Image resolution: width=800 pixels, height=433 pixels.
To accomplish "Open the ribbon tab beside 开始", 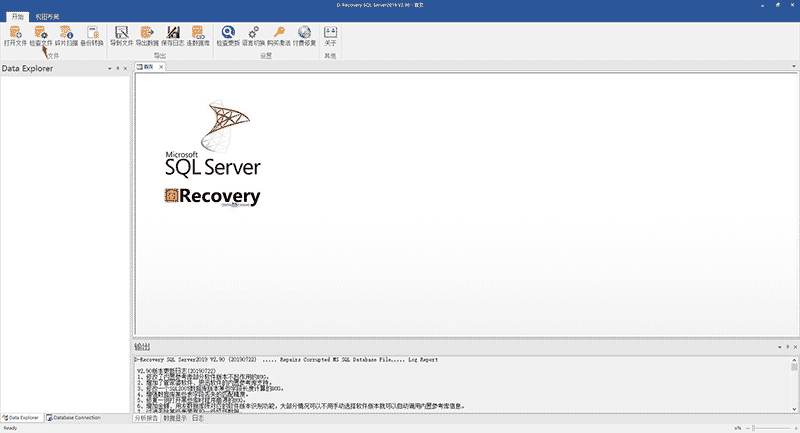I will [47, 17].
